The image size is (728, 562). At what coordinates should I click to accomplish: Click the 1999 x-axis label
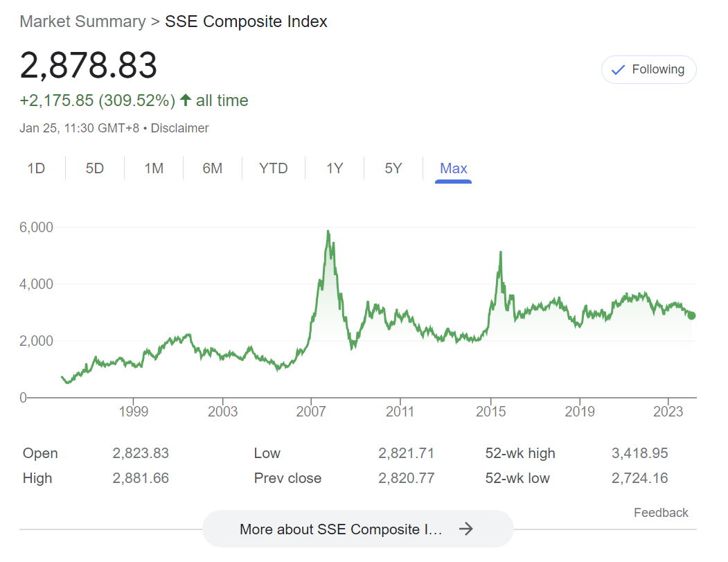click(x=133, y=412)
